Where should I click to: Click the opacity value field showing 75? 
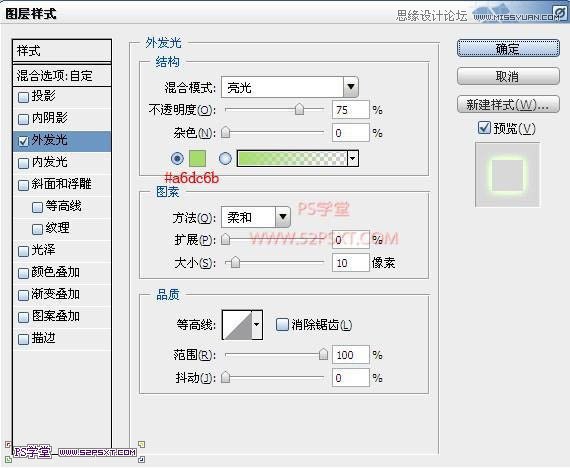pos(351,110)
